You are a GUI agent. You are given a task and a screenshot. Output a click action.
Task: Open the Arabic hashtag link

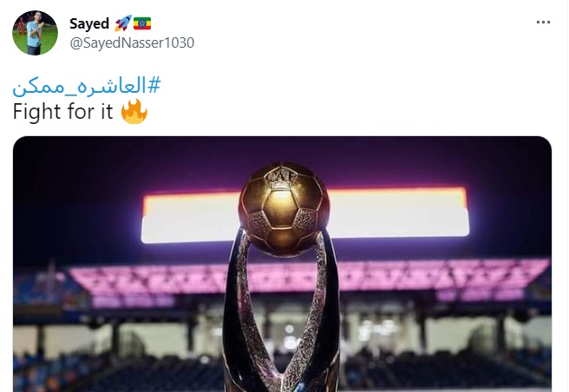point(87,86)
